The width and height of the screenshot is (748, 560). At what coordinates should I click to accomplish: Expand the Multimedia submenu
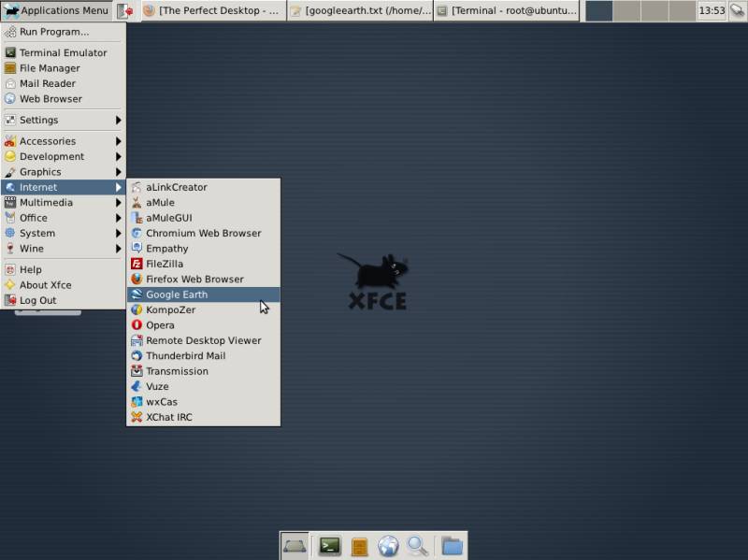pos(63,203)
